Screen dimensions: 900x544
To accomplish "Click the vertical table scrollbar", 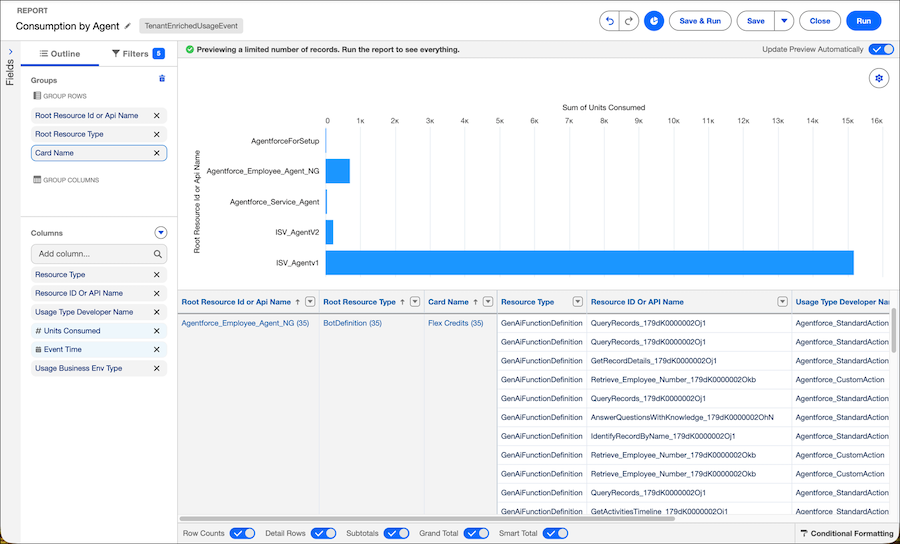I will tap(893, 331).
